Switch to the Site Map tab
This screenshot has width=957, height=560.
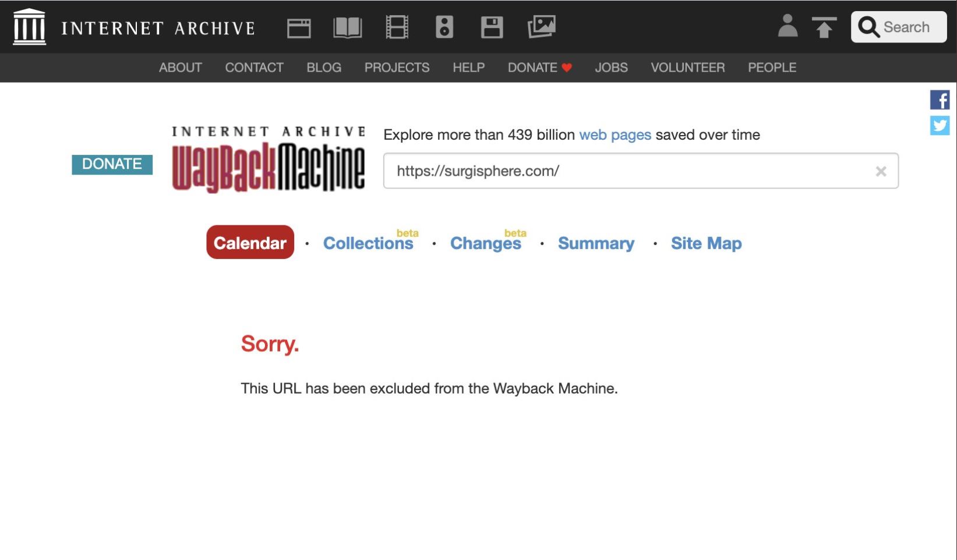click(x=706, y=243)
